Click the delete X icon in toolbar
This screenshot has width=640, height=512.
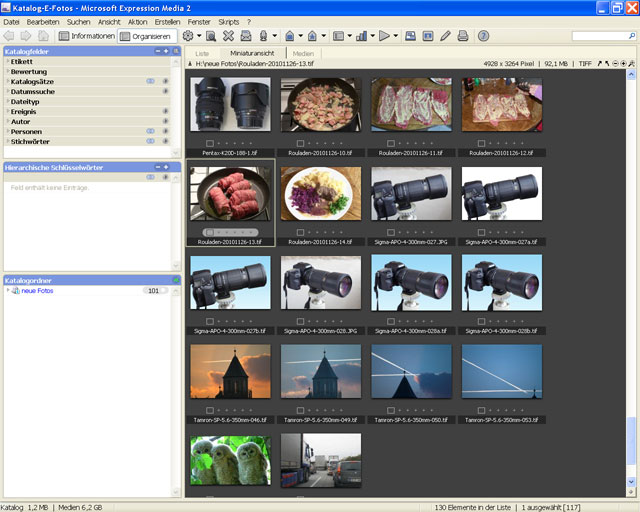[228, 36]
